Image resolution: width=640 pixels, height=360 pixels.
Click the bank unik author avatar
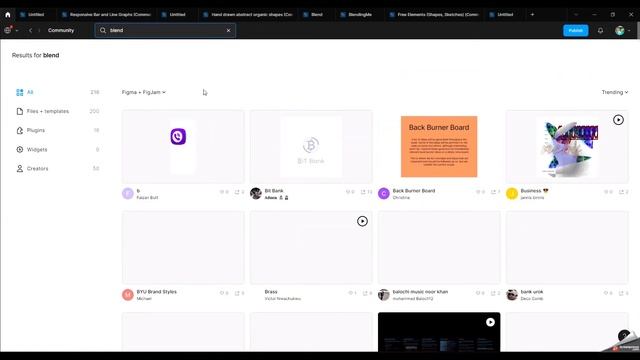point(512,295)
